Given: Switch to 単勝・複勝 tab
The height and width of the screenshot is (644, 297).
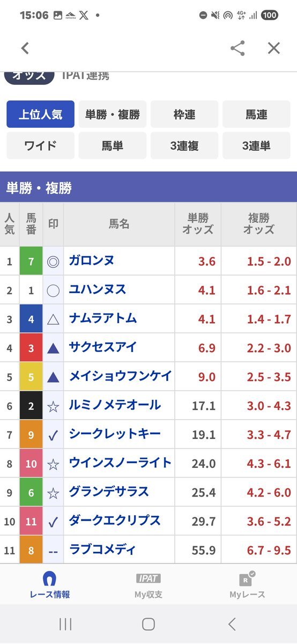Looking at the screenshot, I should click(113, 114).
